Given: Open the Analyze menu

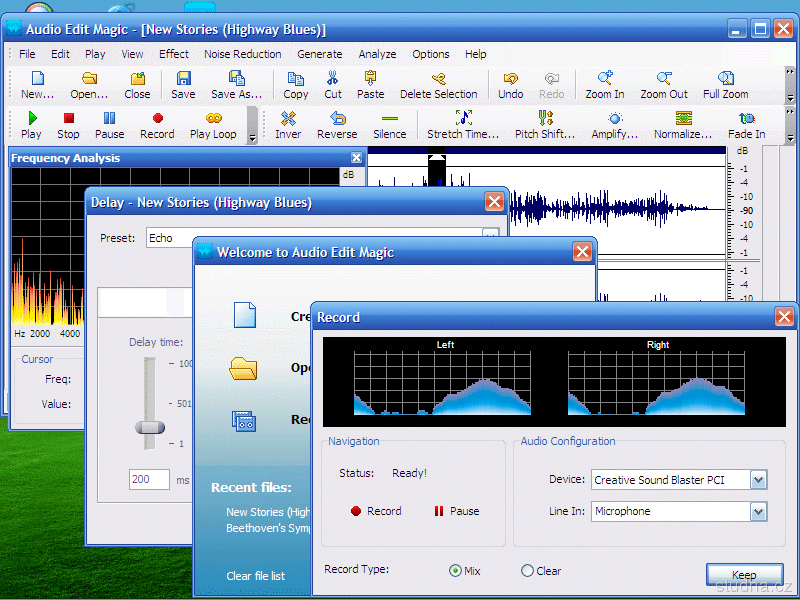Looking at the screenshot, I should click(x=377, y=54).
